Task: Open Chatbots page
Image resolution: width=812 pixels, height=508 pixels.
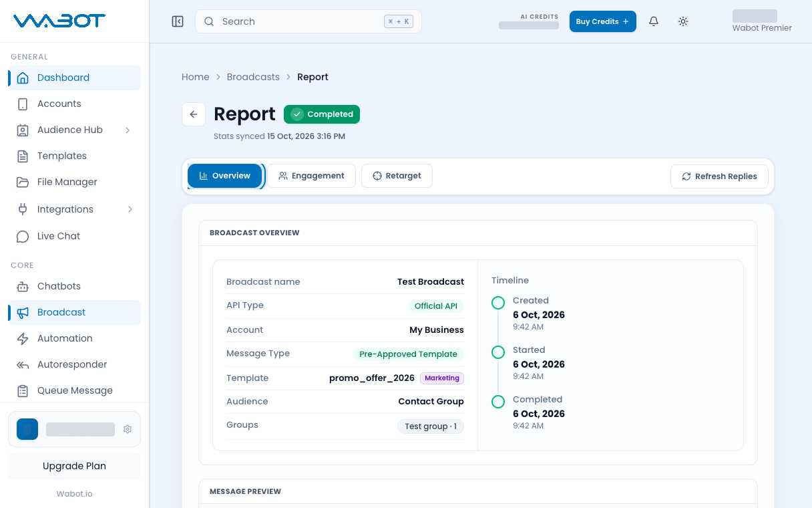Action: 75,286
